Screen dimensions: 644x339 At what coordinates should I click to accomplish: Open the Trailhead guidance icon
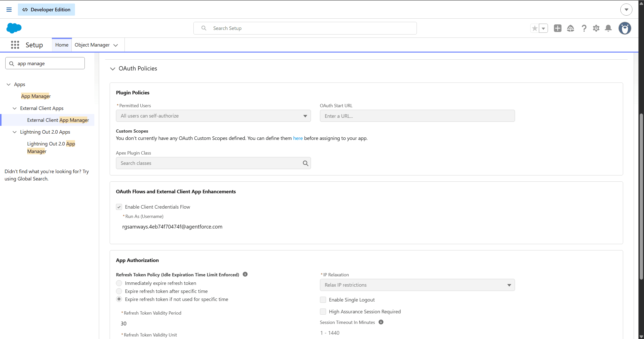point(571,28)
